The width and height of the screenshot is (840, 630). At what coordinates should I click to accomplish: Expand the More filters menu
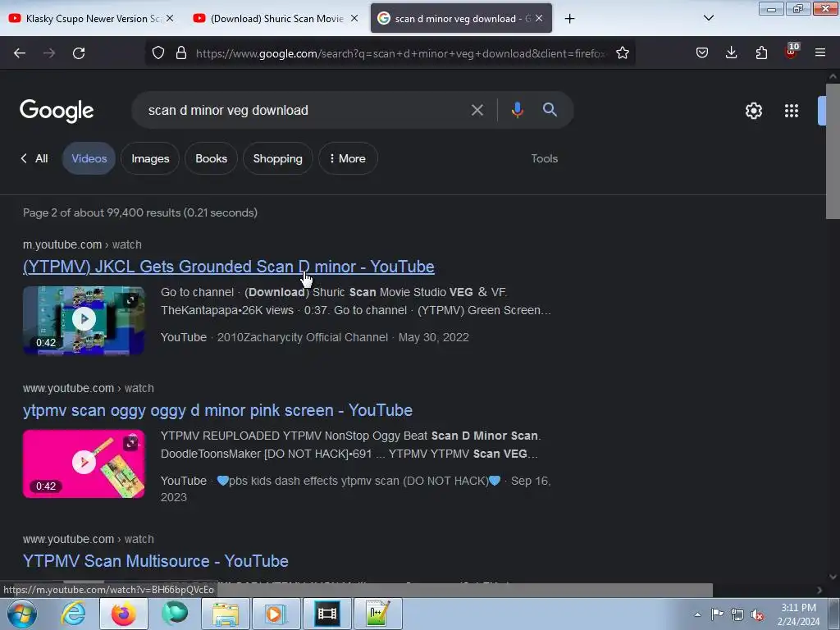coord(348,158)
